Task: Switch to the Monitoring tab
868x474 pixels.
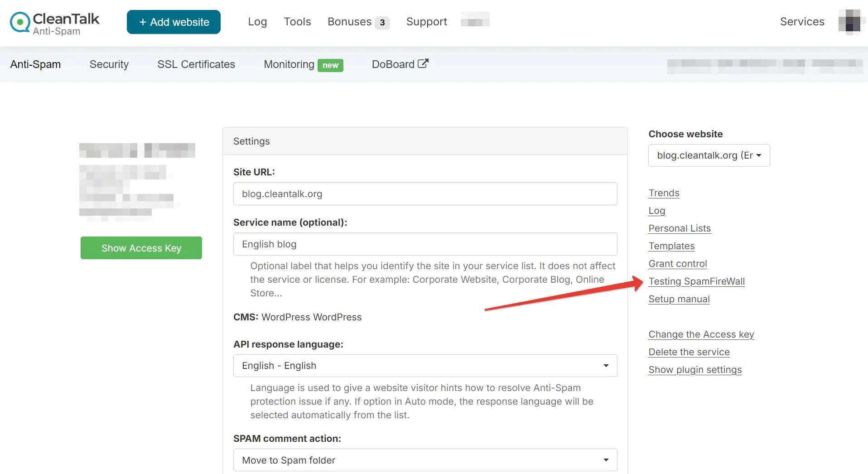Action: 289,64
